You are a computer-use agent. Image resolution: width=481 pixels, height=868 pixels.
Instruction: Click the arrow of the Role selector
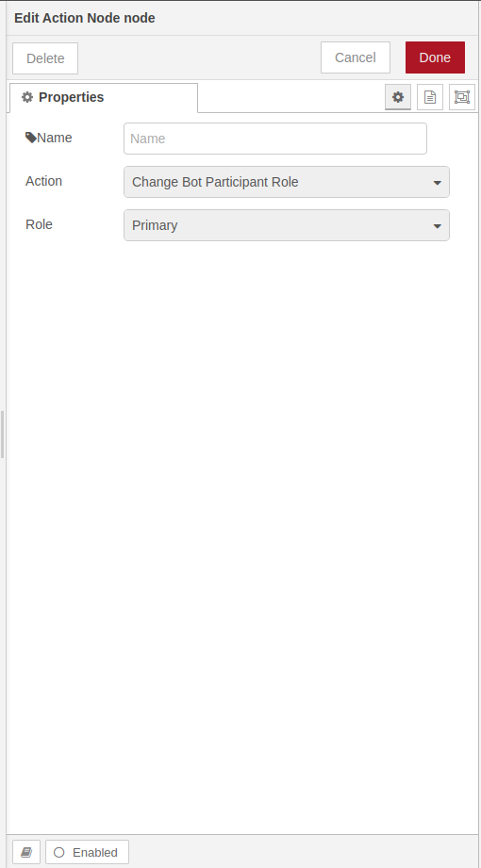point(438,226)
